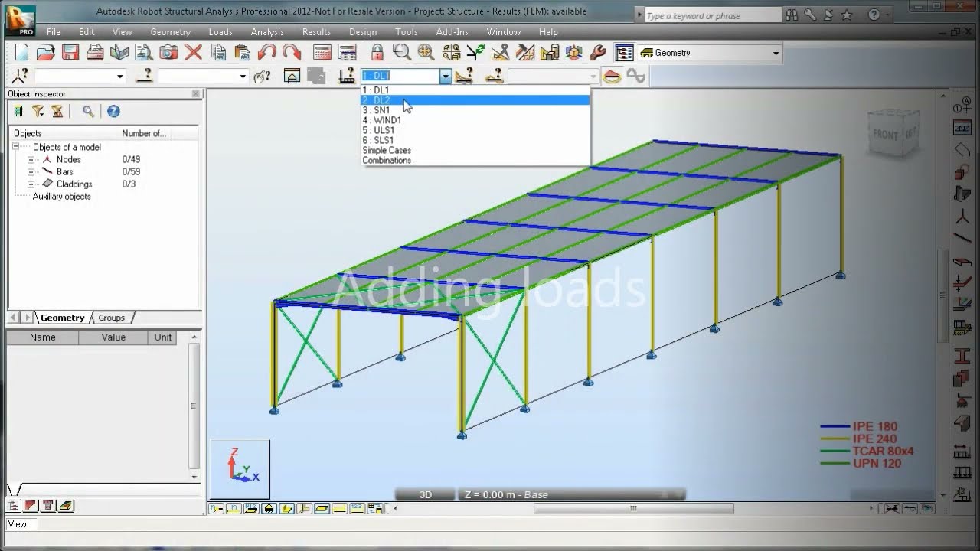Save the project with floppy icon

[70, 53]
